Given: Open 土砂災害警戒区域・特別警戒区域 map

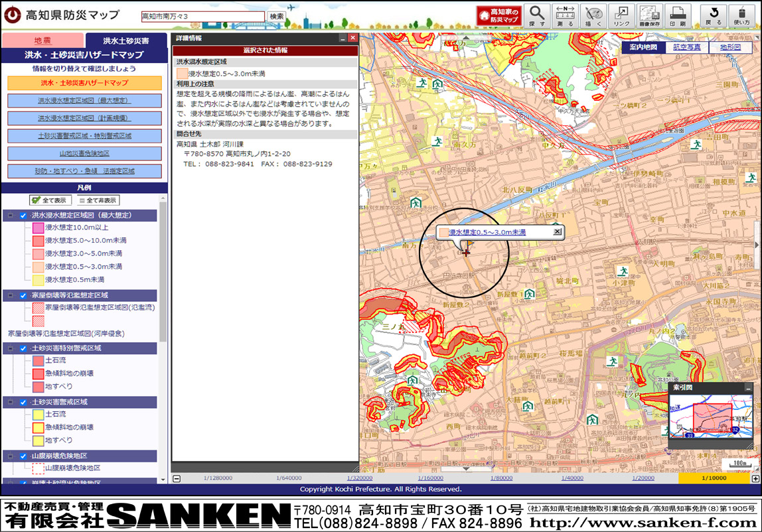Looking at the screenshot, I should click(84, 135).
